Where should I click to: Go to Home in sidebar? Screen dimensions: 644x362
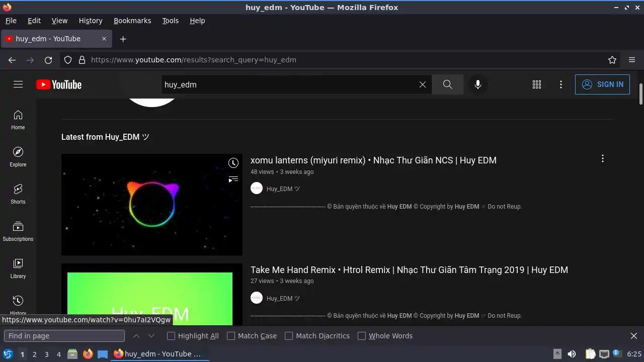(18, 120)
